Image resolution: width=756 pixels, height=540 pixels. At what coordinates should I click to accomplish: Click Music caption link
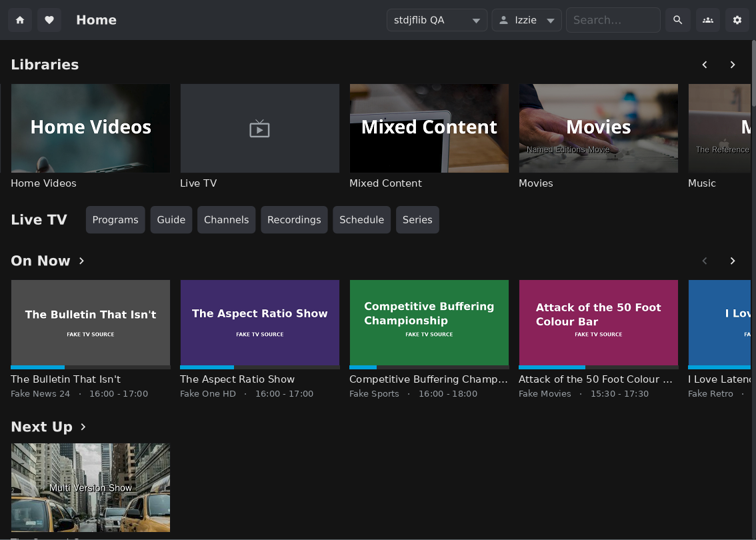click(701, 183)
